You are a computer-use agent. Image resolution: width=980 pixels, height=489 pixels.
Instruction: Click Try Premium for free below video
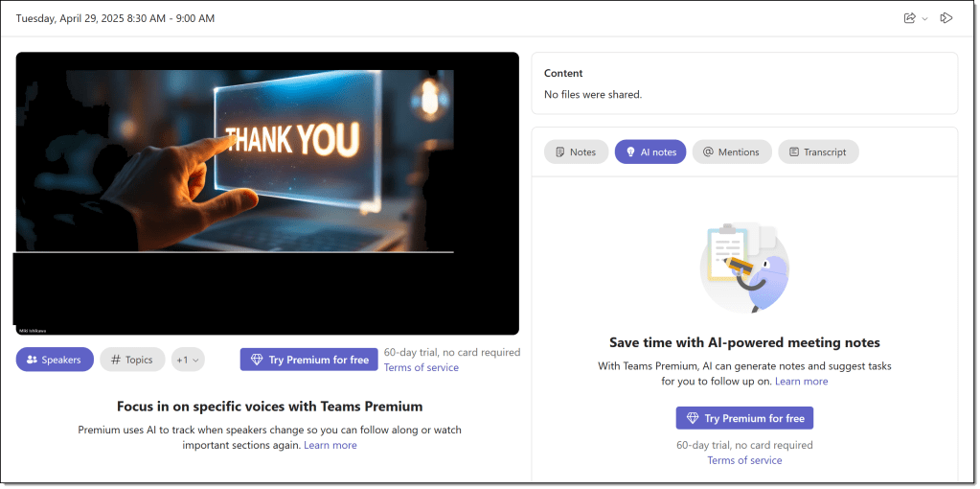[x=309, y=360]
